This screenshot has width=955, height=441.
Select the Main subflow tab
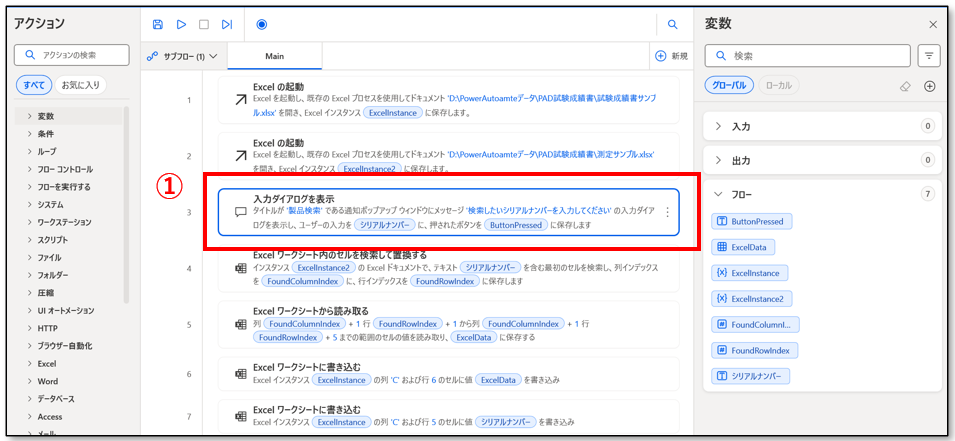pos(274,56)
